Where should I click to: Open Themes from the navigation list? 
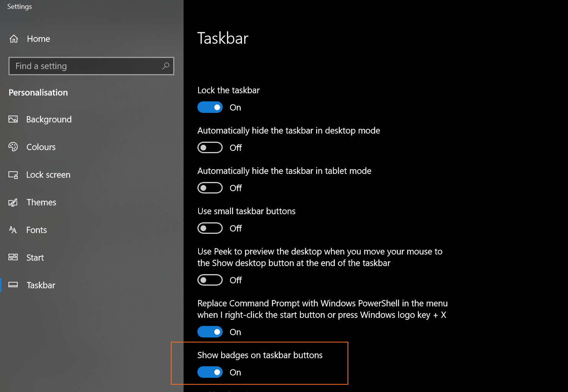click(x=41, y=202)
